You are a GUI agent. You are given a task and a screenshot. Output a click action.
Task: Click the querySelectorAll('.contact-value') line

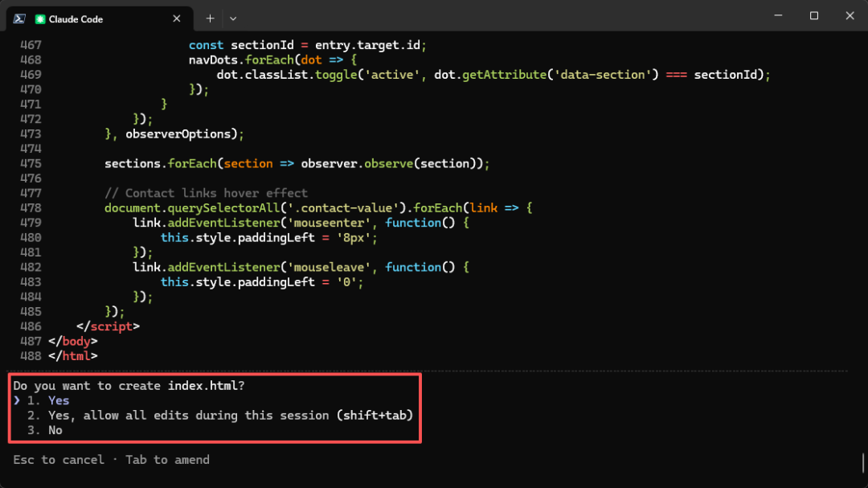point(318,208)
